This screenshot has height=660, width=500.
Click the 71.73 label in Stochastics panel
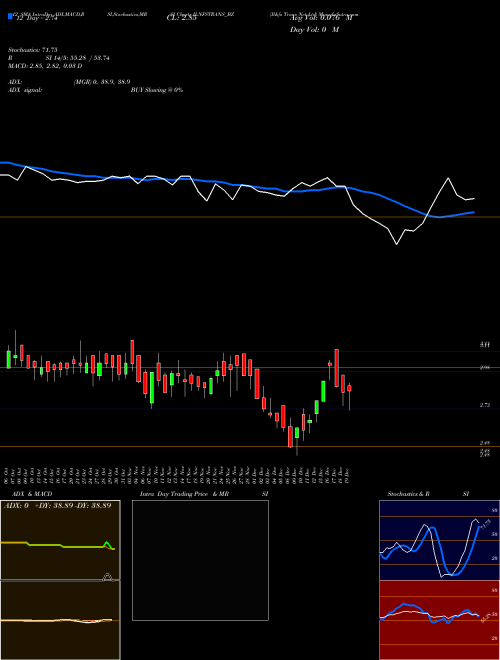[485, 525]
